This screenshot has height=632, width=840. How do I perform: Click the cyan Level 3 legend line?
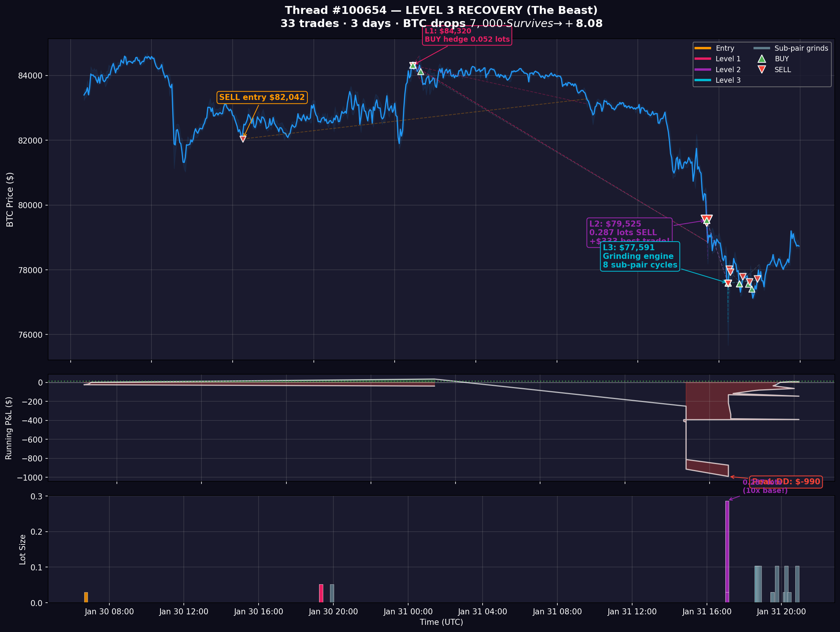[x=702, y=80]
